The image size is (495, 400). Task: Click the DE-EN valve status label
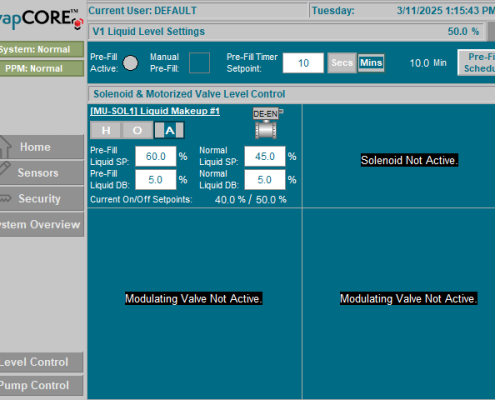pyautogui.click(x=266, y=114)
